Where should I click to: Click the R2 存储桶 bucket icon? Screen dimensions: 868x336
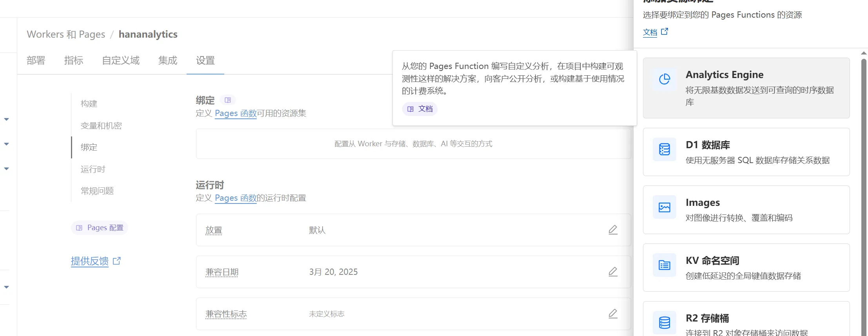click(x=665, y=323)
